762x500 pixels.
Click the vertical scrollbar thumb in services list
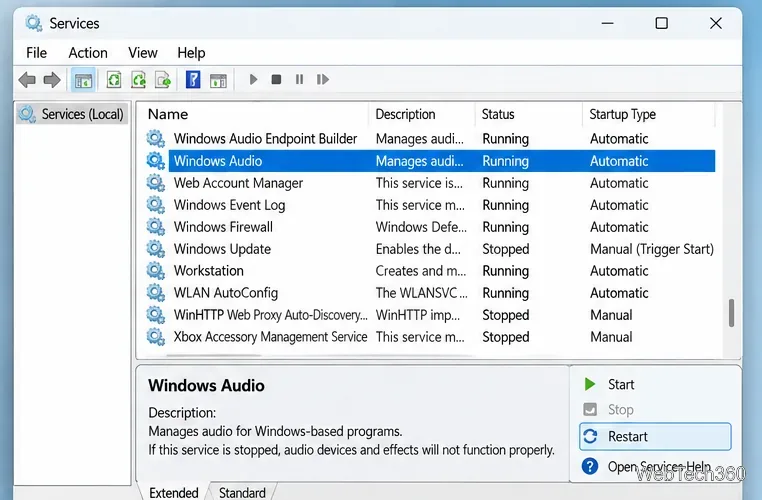(x=731, y=313)
